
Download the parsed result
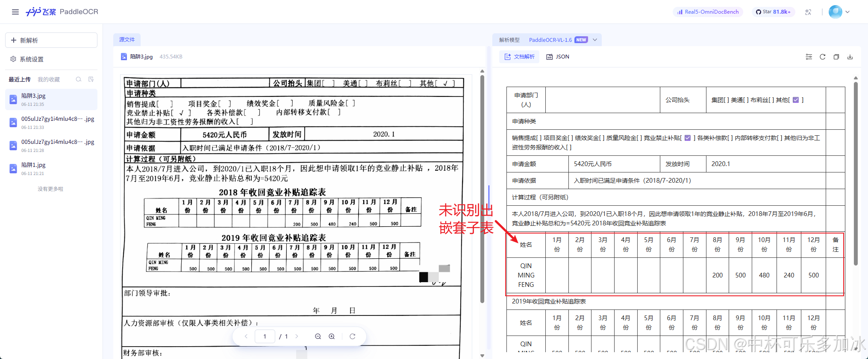click(x=850, y=57)
